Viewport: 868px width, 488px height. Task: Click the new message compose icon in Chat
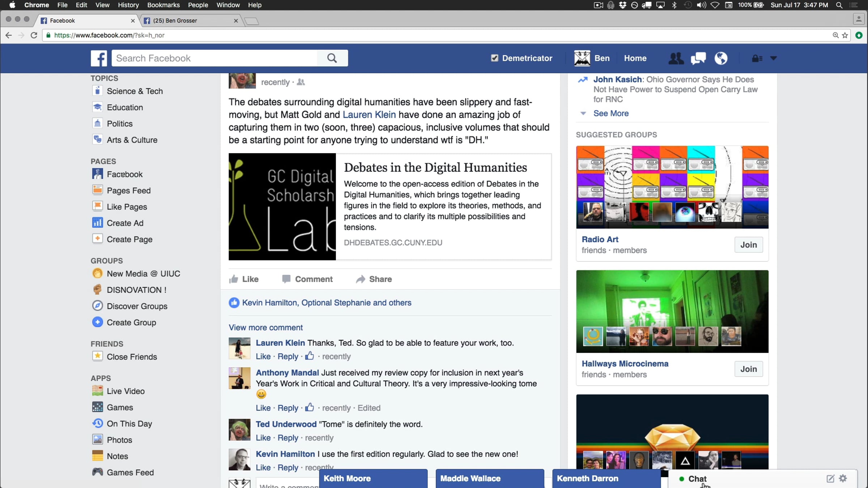pyautogui.click(x=830, y=479)
